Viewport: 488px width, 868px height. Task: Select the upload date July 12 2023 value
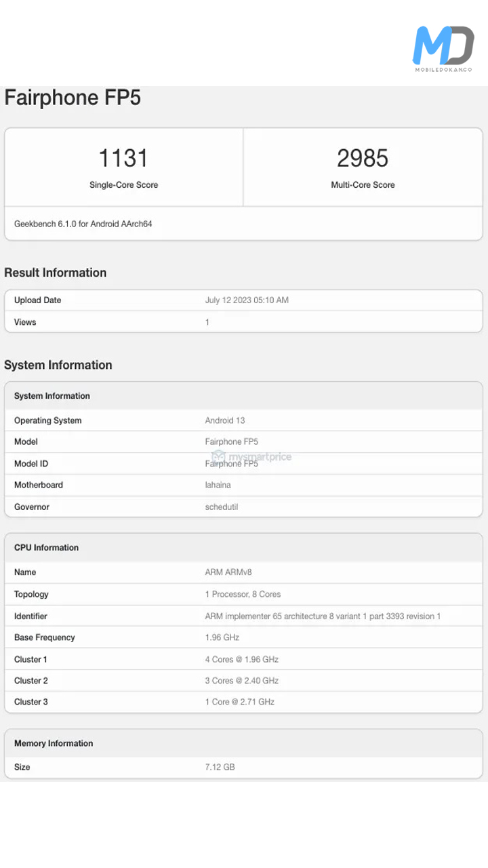(x=247, y=300)
